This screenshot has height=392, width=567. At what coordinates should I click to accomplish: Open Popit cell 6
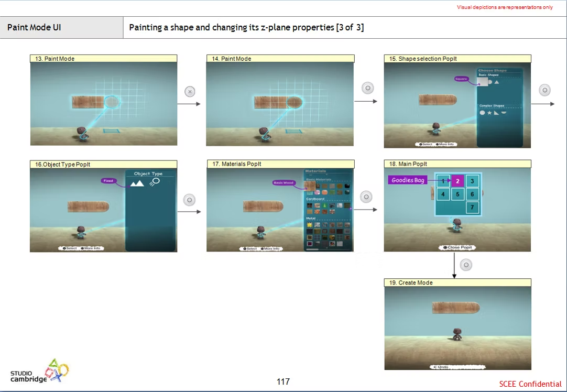tap(472, 194)
